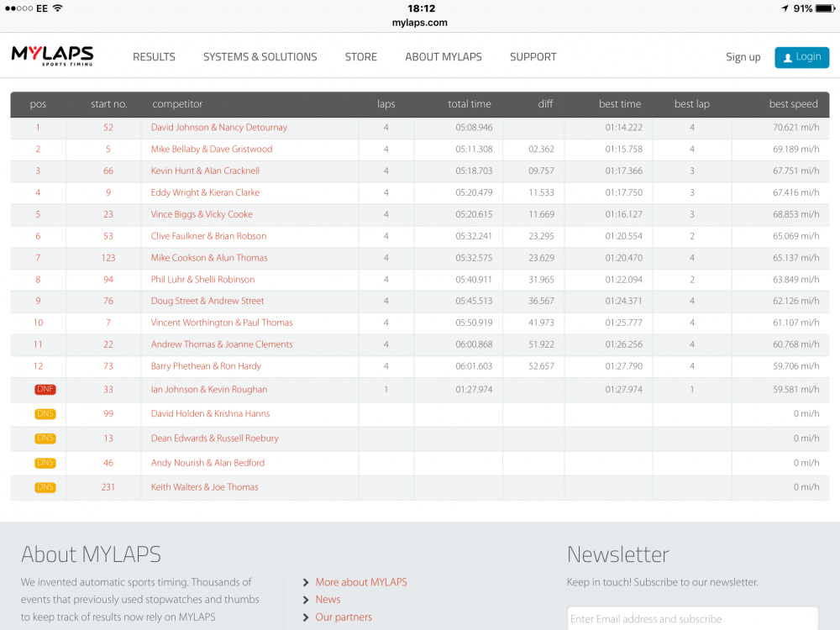
Task: Open Andrew Thomas & Joanne Clements entry
Action: click(222, 344)
